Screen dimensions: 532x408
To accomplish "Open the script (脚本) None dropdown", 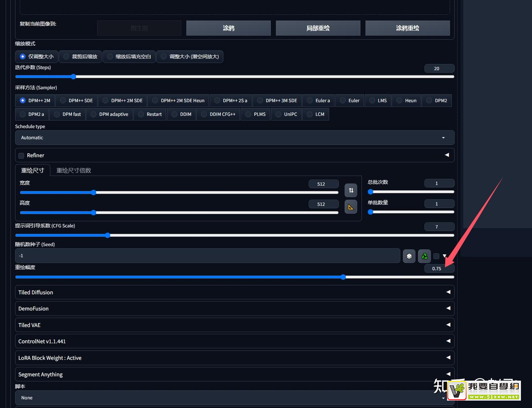I will (235, 398).
